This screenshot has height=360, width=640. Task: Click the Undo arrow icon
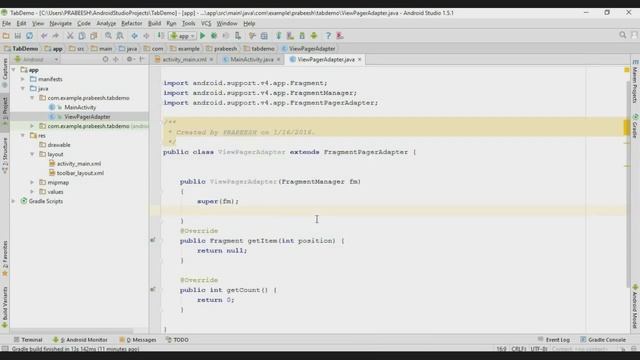[x=44, y=36]
